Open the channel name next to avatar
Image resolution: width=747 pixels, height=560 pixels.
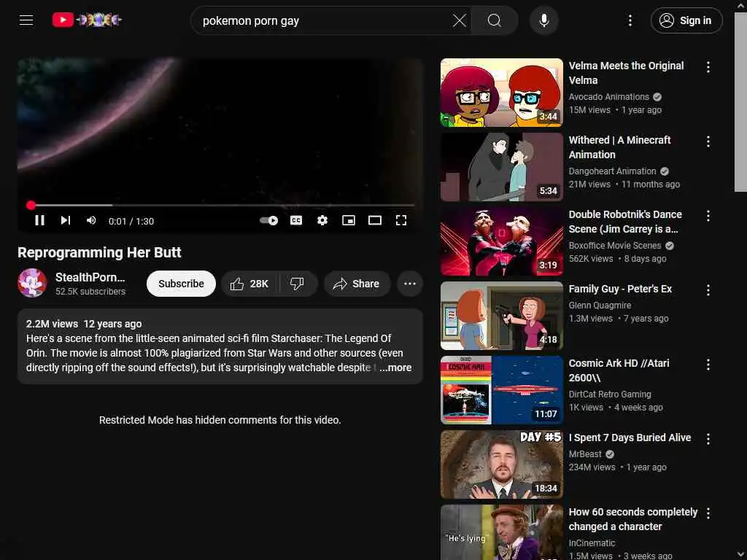[90, 278]
